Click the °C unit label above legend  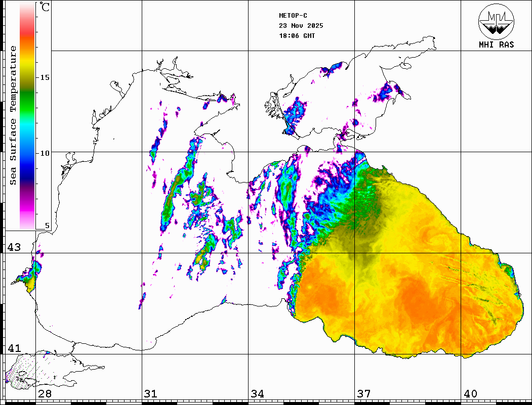(x=45, y=8)
